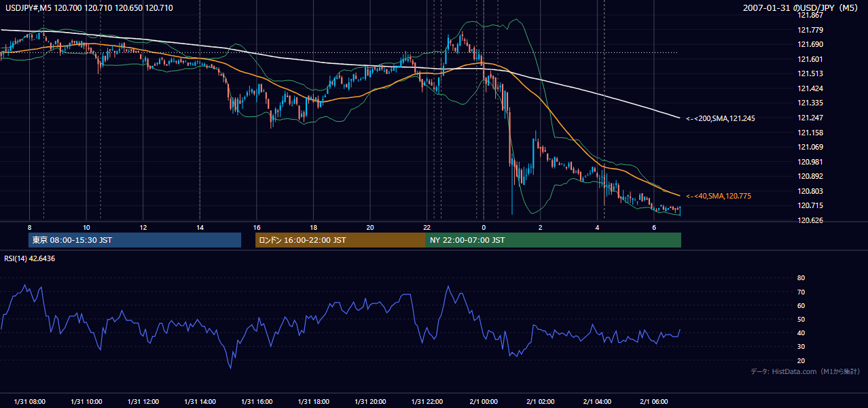Screen dimensions: 868x408
Task: Click the 1/31 18:00 time label
Action: [x=313, y=402]
